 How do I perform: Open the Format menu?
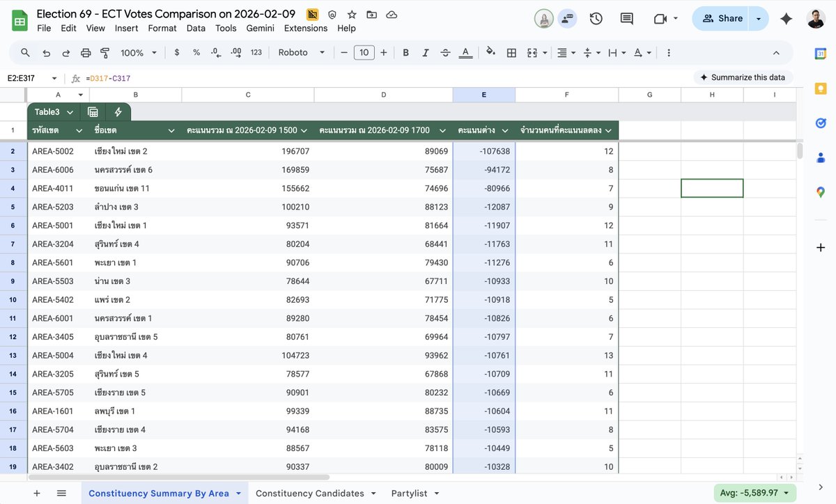(x=162, y=28)
